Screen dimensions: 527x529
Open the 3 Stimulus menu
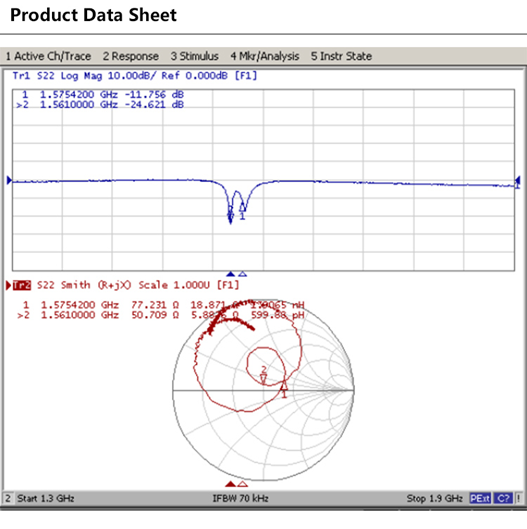tap(194, 56)
